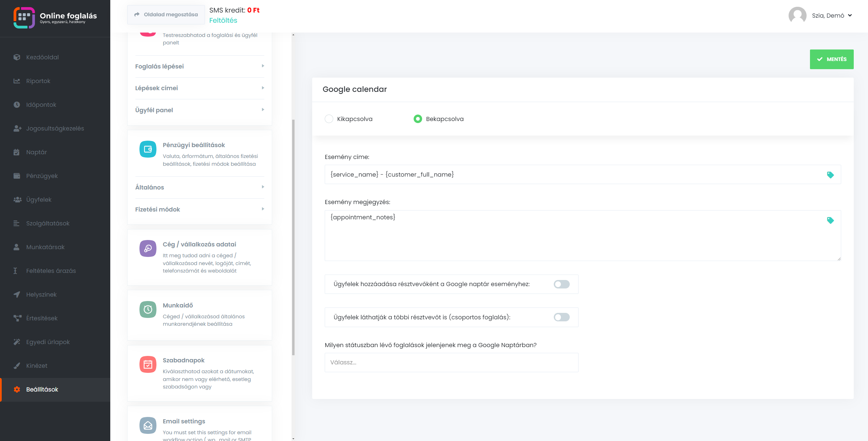This screenshot has height=441, width=868.
Task: Click the tag icon in Esemény megjegyzés textarea
Action: pyautogui.click(x=830, y=220)
